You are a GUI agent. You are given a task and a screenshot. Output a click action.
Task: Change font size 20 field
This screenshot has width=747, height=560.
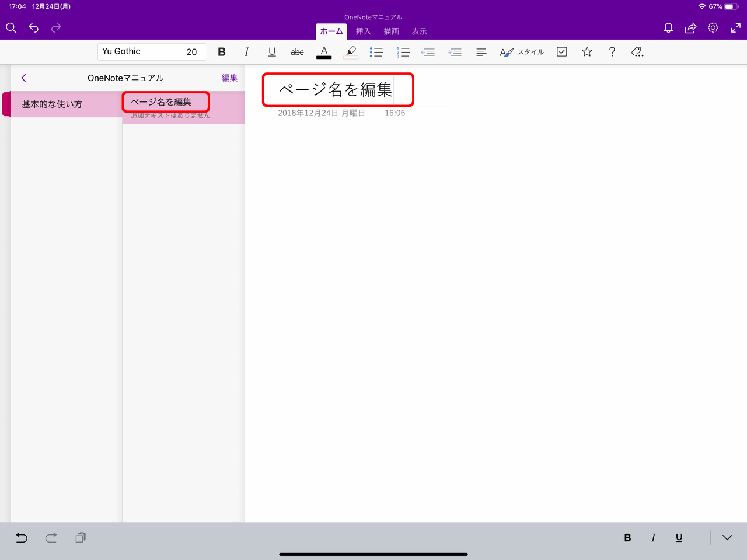tap(191, 51)
